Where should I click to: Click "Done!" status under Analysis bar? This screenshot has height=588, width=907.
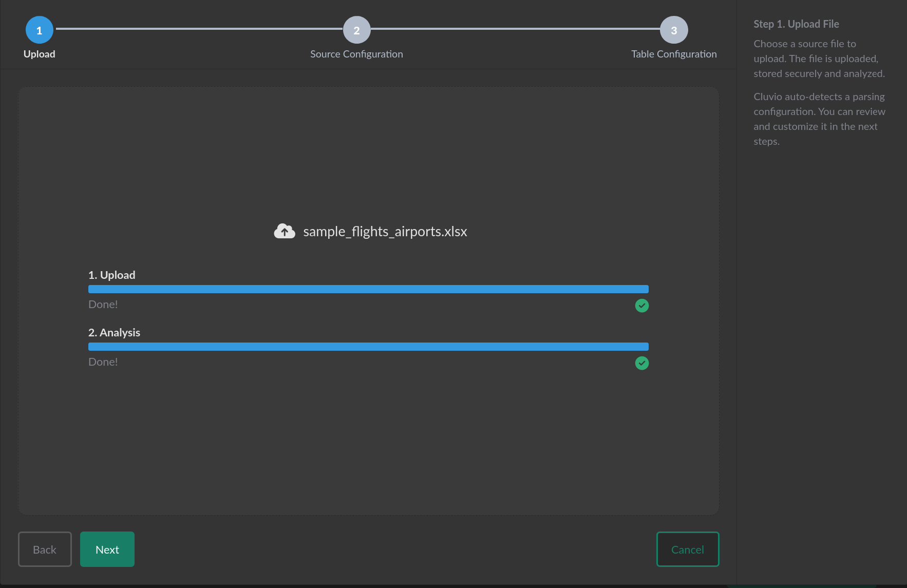pos(103,362)
